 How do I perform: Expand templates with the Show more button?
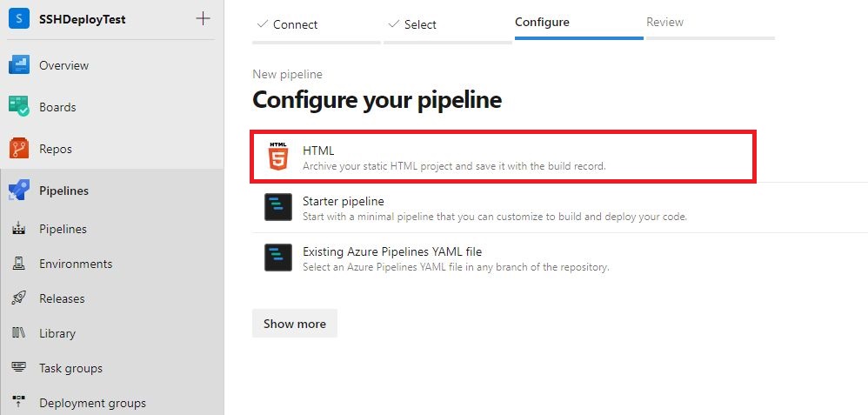pos(295,324)
